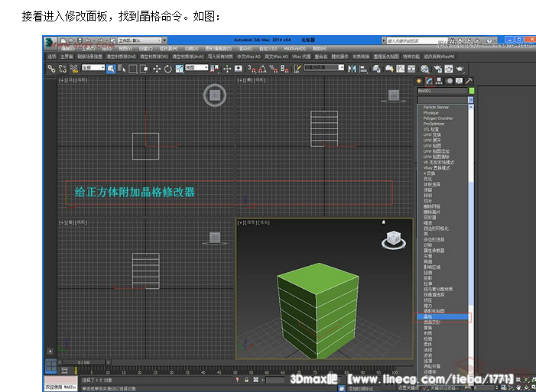The width and height of the screenshot is (536, 392).
Task: Click Edit Named Selection Sets icon
Action: click(x=297, y=69)
